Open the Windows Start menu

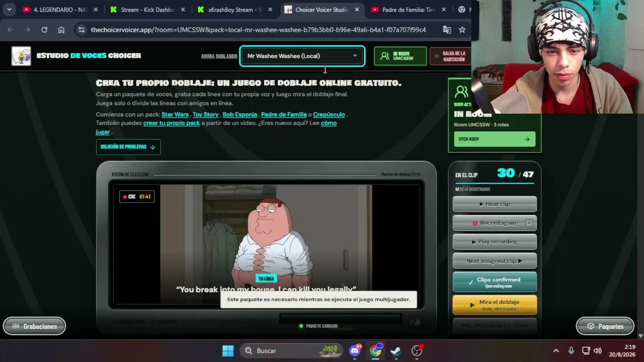coord(228,350)
